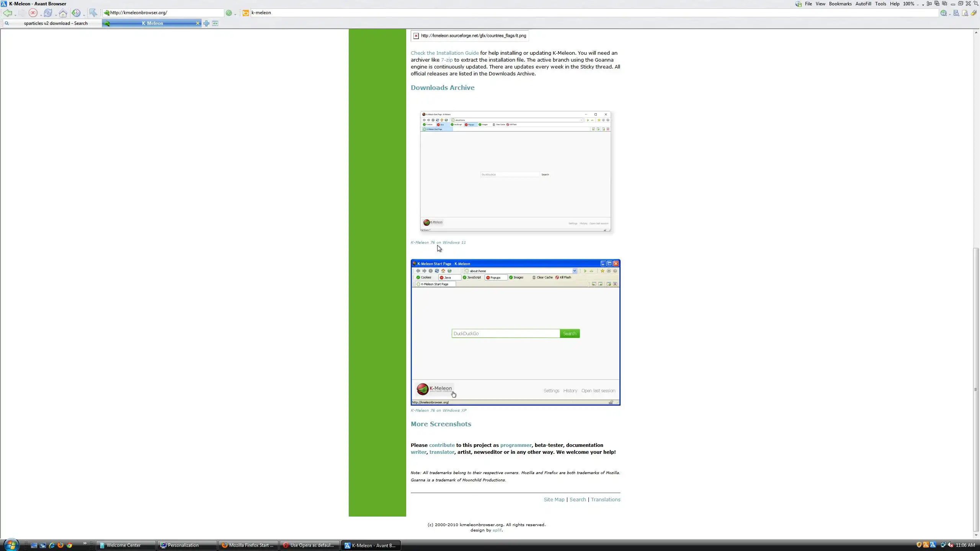Click the web search globe magnifier icon
The image size is (980, 551).
click(943, 13)
